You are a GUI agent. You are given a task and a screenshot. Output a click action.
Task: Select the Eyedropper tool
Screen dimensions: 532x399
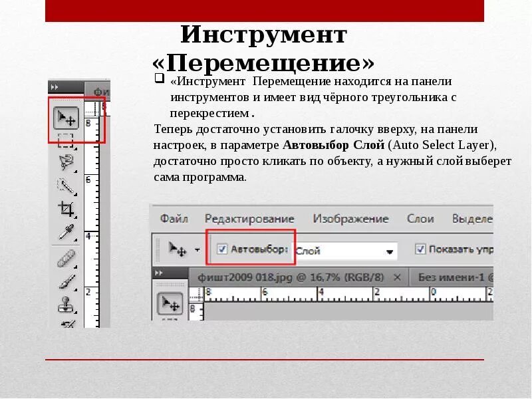coord(66,232)
